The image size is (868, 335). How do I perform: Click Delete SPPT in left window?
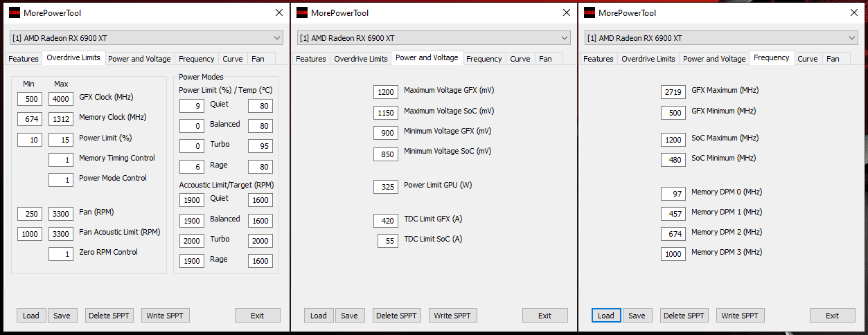pos(109,316)
